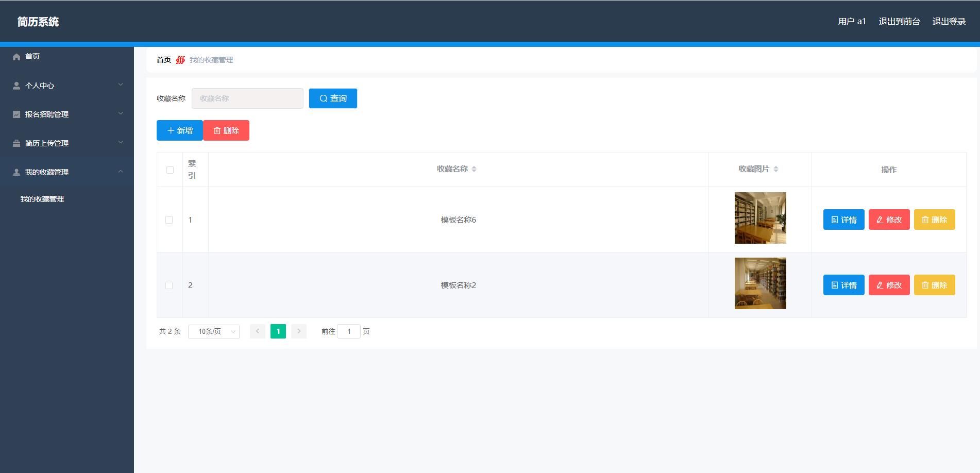Click the 新增 add button
Screen dimensions: 980x473
180,130
